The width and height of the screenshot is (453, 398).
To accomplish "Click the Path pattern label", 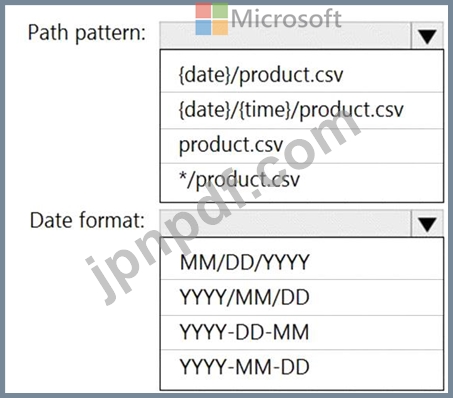I will coord(87,33).
